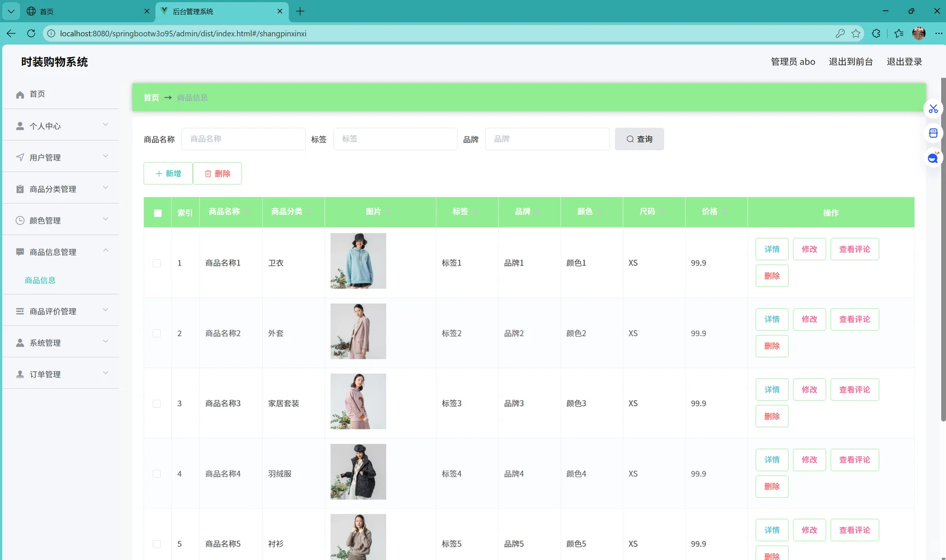Expand the 用户管理 menu chevron
The width and height of the screenshot is (946, 560).
(105, 156)
